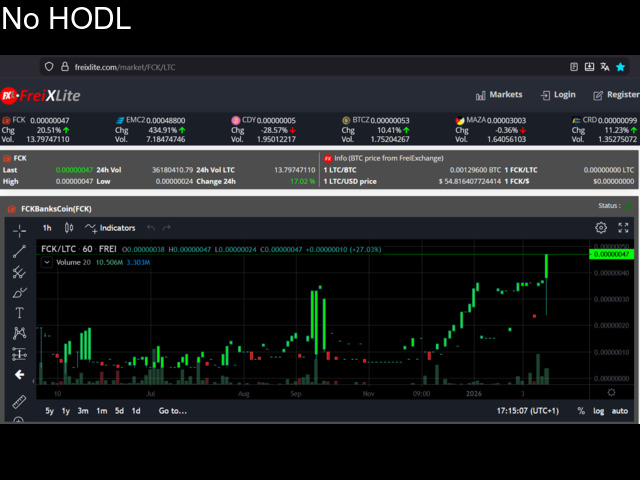The image size is (640, 480).
Task: Collapse the Volume indicator legend
Action: [47, 262]
